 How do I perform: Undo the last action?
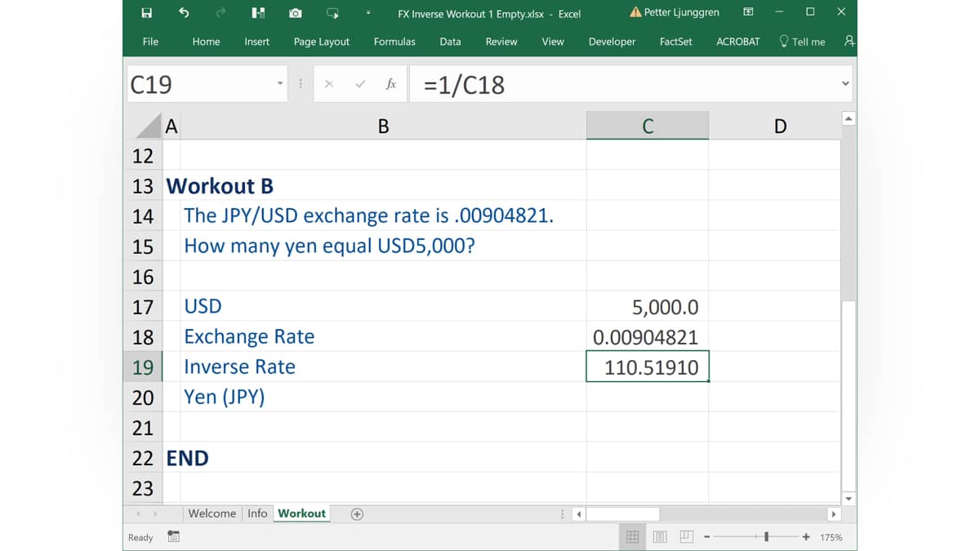184,13
